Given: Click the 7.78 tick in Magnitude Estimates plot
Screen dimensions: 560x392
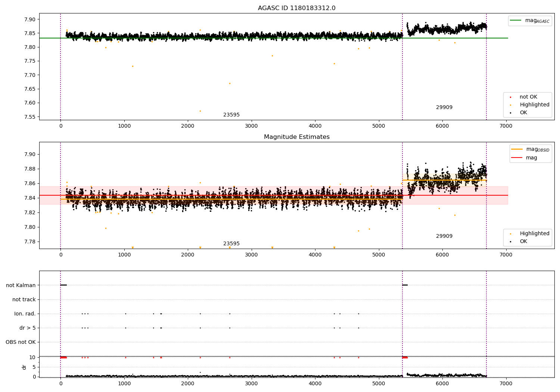Looking at the screenshot, I should click(x=29, y=242).
